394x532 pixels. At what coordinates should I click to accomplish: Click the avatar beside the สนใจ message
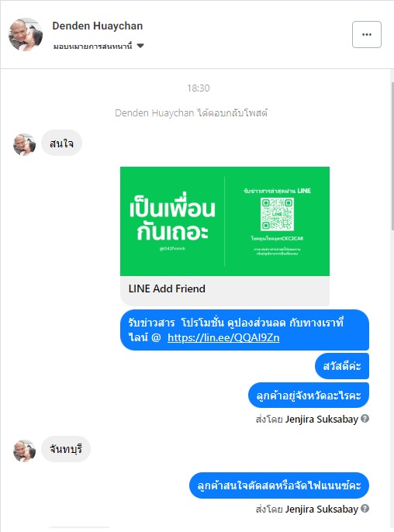pos(25,144)
